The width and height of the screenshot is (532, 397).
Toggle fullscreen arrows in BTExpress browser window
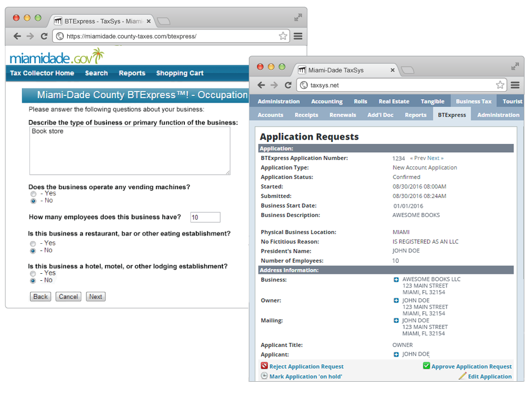pos(298,17)
